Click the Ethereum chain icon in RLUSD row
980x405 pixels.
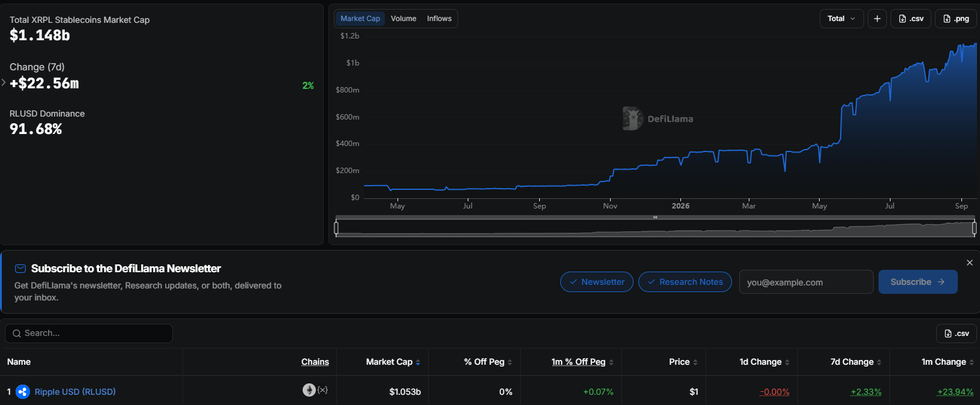[309, 390]
